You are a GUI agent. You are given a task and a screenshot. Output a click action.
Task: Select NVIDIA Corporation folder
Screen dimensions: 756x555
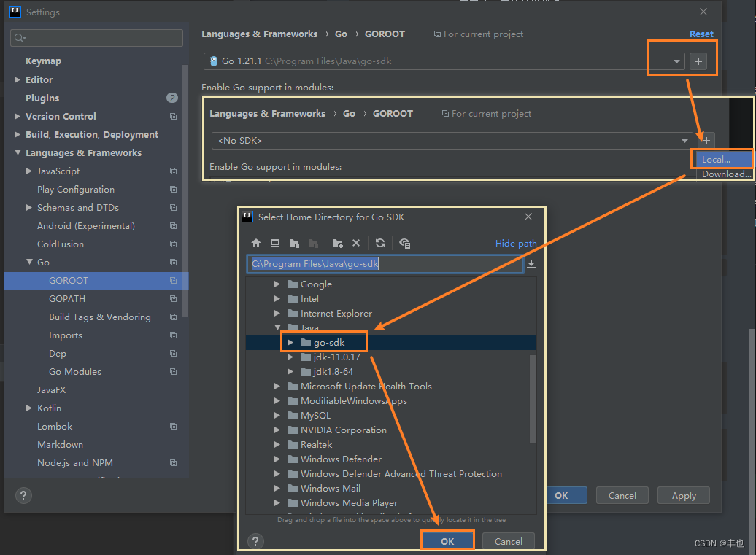click(344, 430)
